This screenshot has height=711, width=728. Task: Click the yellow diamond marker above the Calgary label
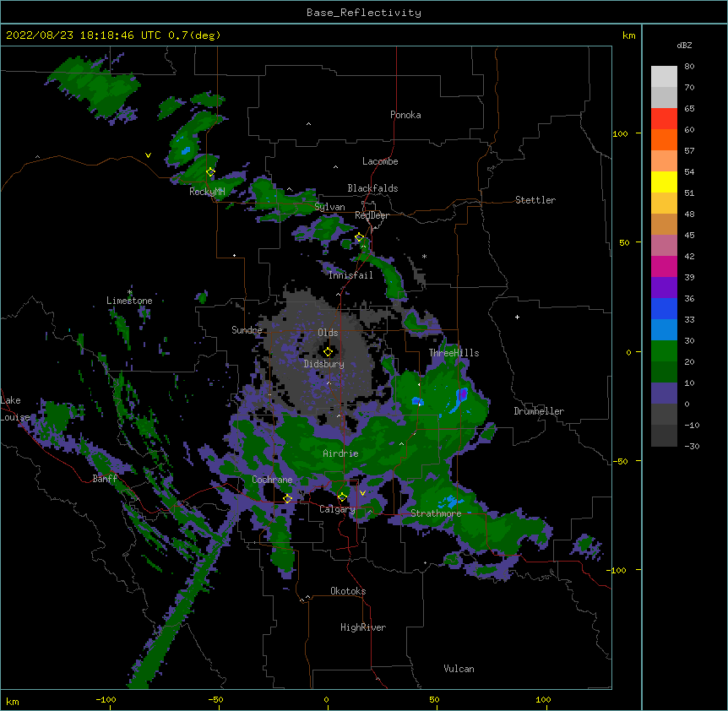pyautogui.click(x=342, y=497)
